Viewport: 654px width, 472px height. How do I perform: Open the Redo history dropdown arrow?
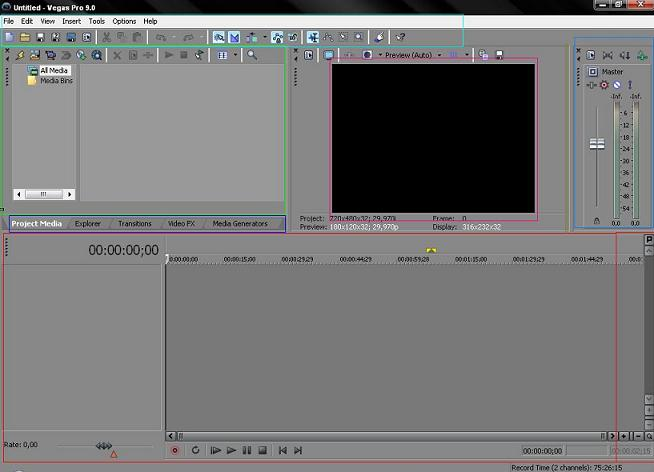point(201,37)
